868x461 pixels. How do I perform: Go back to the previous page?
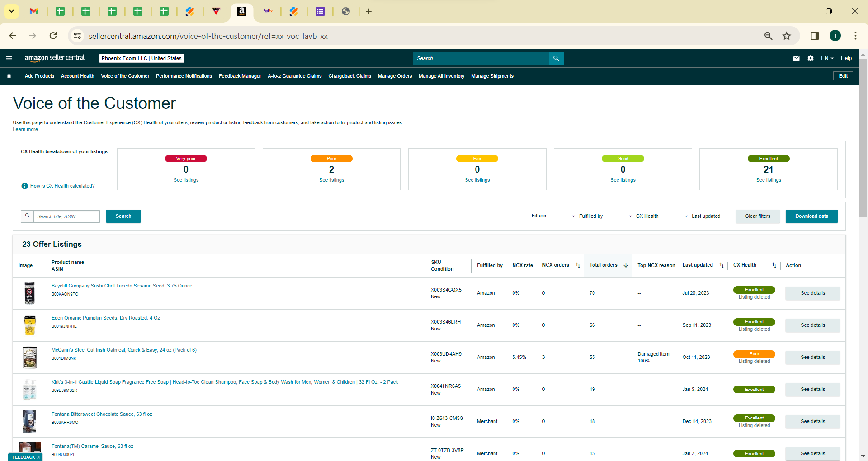click(13, 36)
